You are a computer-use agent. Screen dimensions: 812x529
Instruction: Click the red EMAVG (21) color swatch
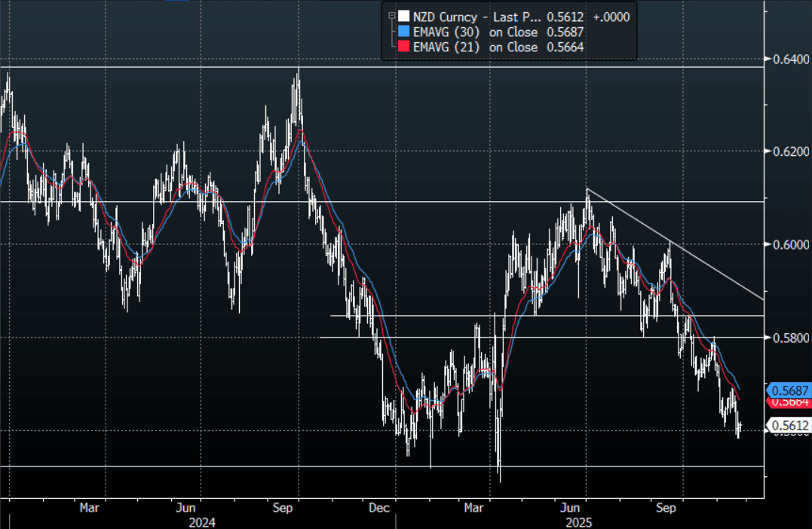coord(404,47)
